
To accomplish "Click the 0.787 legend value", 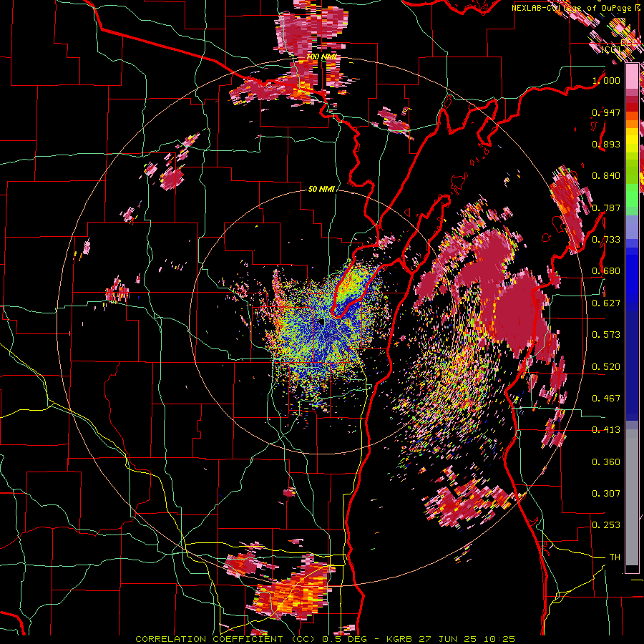I will (x=606, y=208).
